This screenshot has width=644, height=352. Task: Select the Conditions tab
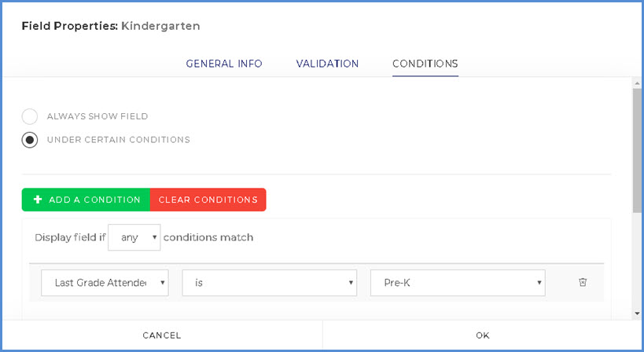(425, 64)
